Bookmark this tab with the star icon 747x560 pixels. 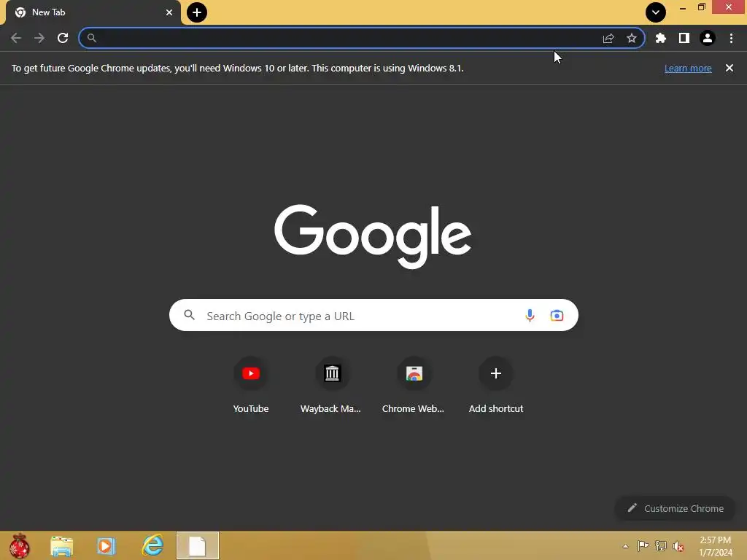coord(632,38)
